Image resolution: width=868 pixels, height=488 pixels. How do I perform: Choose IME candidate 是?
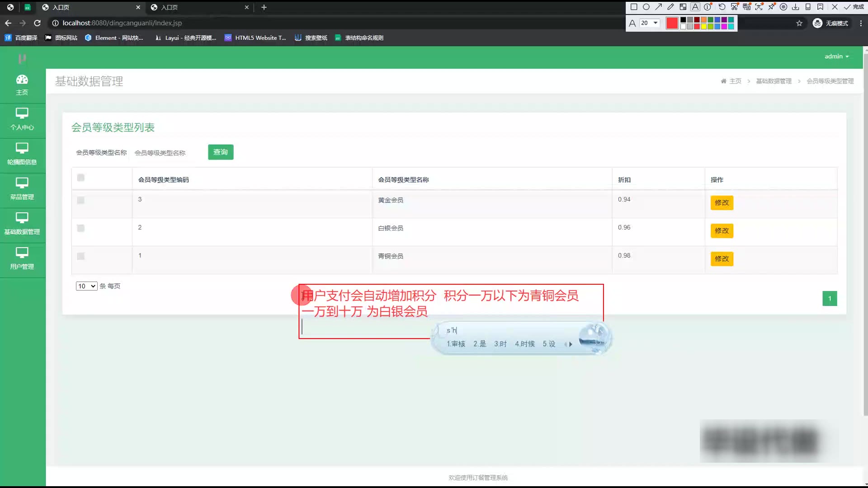480,344
